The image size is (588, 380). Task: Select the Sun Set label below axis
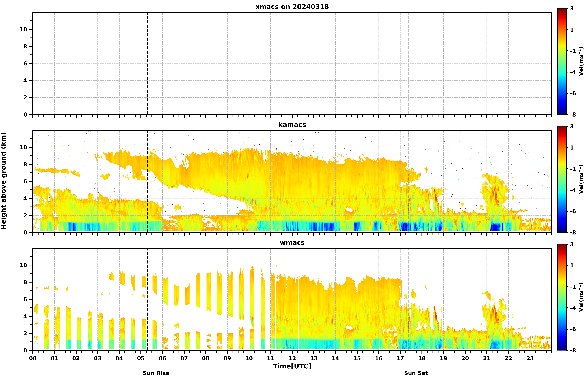[416, 373]
